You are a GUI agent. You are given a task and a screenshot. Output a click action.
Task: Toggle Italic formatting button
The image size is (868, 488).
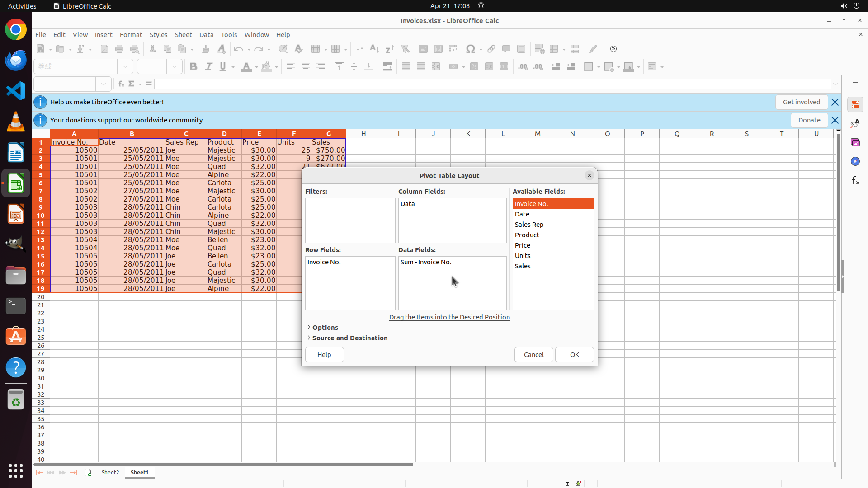point(208,67)
